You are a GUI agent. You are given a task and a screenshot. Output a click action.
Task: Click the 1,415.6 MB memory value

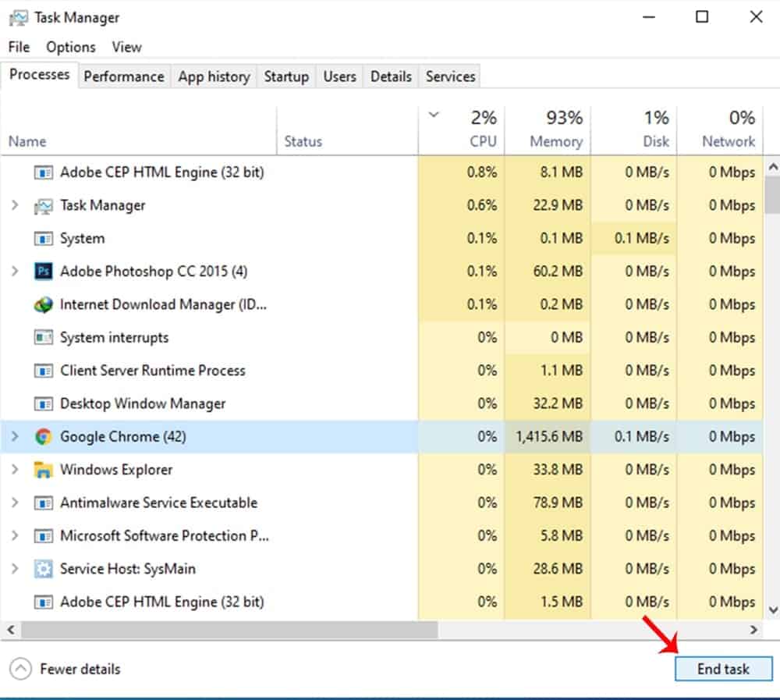point(548,437)
